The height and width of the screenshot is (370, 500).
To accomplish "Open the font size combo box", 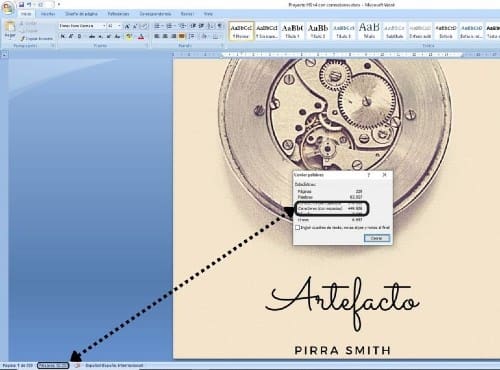I will [x=114, y=26].
